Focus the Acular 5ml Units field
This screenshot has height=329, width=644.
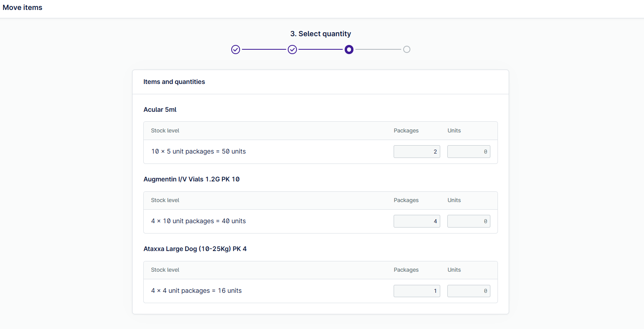pos(468,152)
